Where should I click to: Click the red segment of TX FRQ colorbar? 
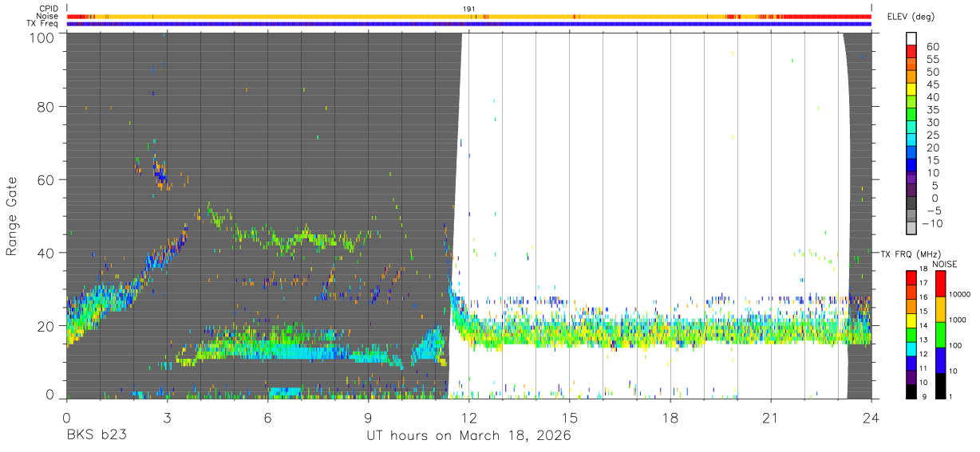pos(911,277)
